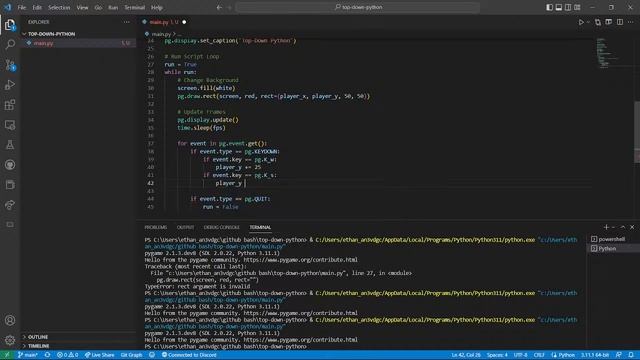Select the main.py editor tab
Screen dimensions: 640x360
164,22
